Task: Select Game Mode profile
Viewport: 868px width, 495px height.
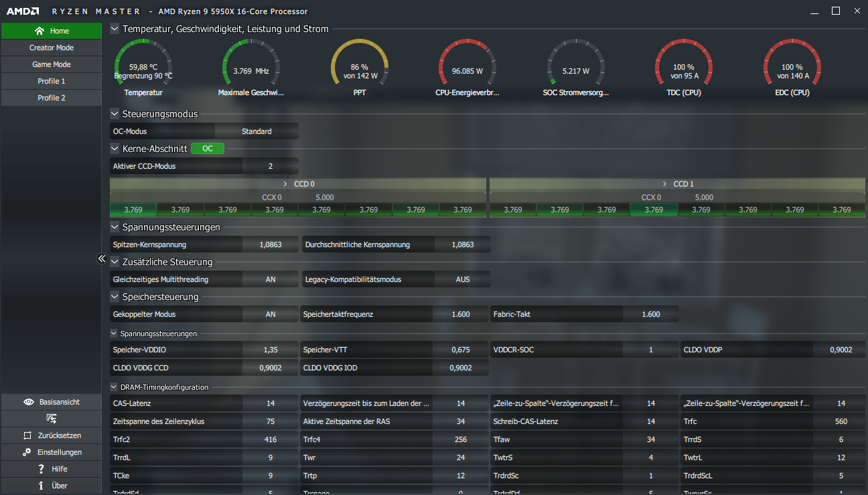Action: click(x=51, y=64)
